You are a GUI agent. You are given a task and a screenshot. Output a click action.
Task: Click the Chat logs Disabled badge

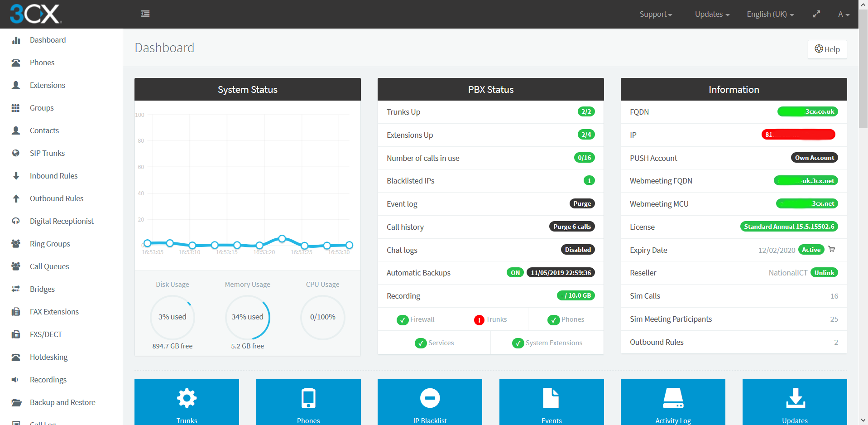point(578,250)
